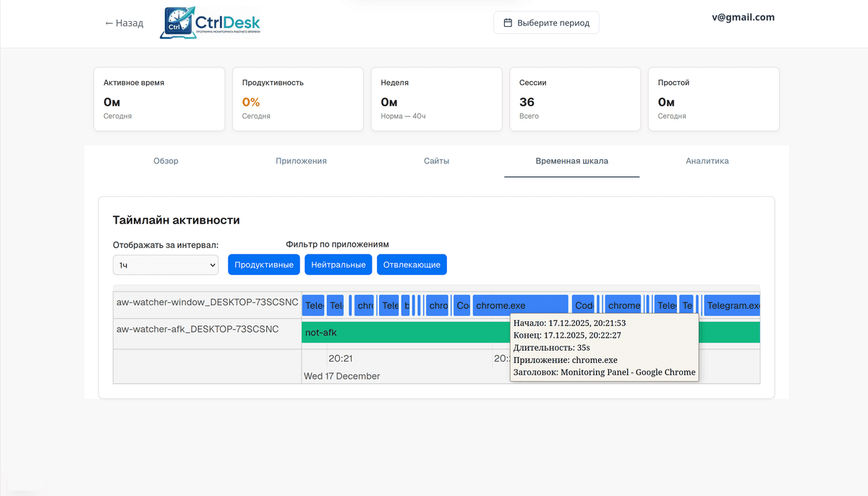Switch to the Сайты tab
Screen dimensions: 868x496
tap(436, 161)
